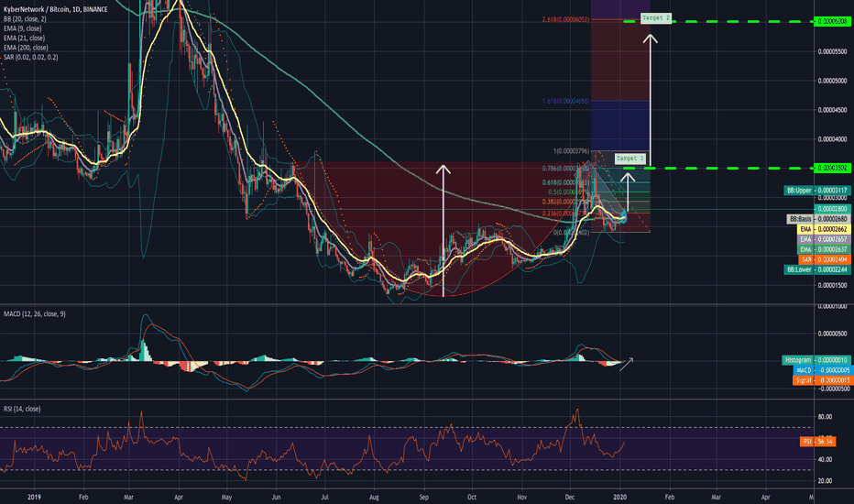Click the 1(0.00003796) Fibonacci level label
Image resolution: width=854 pixels, height=504 pixels.
click(x=572, y=151)
